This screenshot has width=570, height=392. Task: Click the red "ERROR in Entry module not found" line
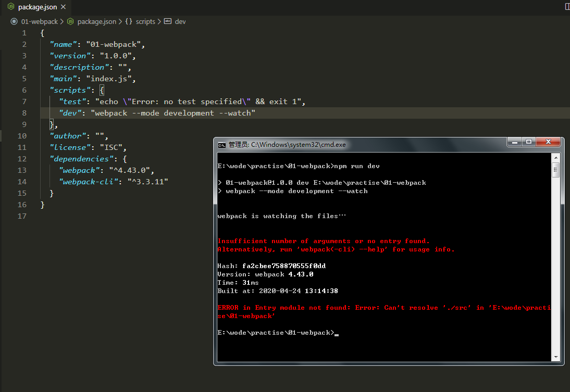(384, 312)
